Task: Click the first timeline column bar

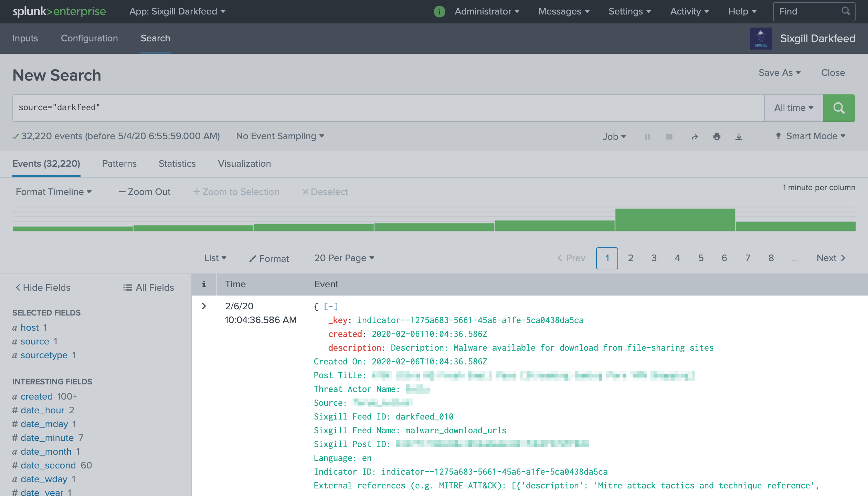Action: click(x=73, y=228)
